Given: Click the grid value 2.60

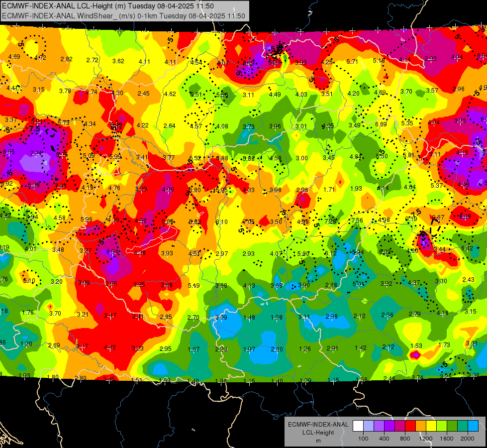Looking at the screenshot, I should 277,349.
